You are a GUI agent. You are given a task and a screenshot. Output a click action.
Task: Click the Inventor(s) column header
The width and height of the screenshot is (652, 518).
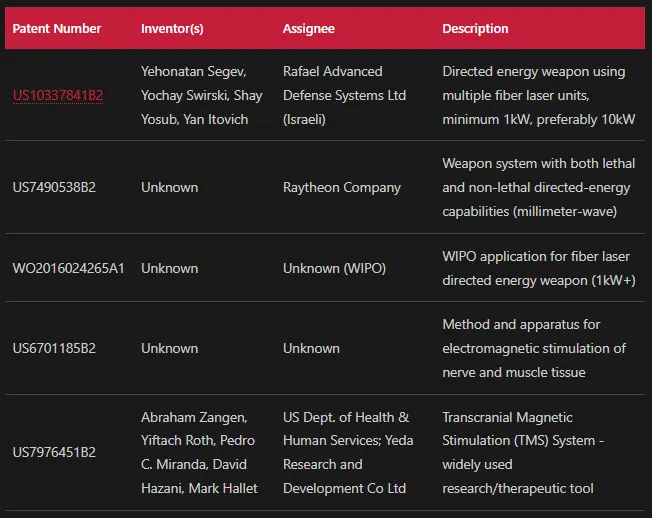172,28
